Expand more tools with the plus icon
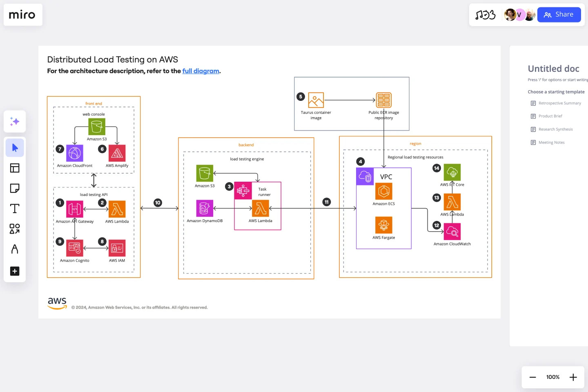 15,271
